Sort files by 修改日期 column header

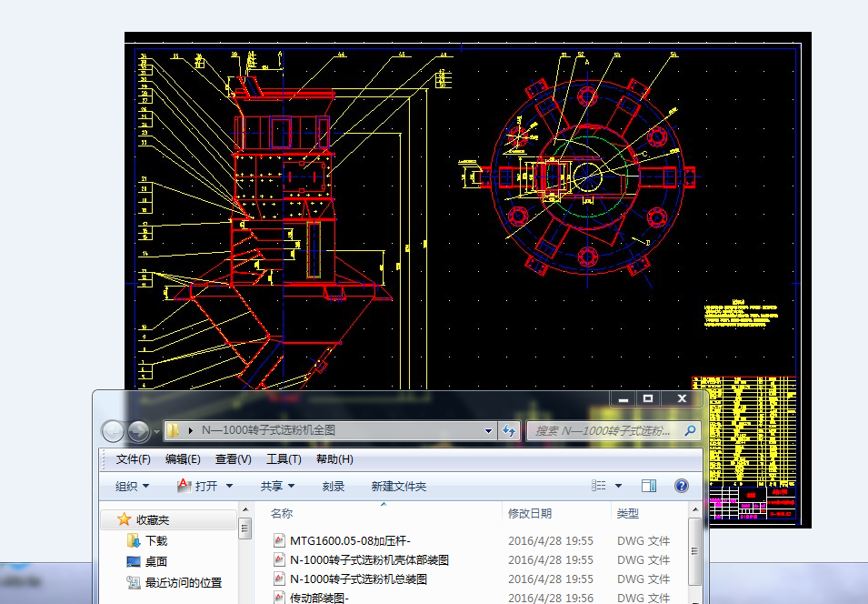[530, 513]
